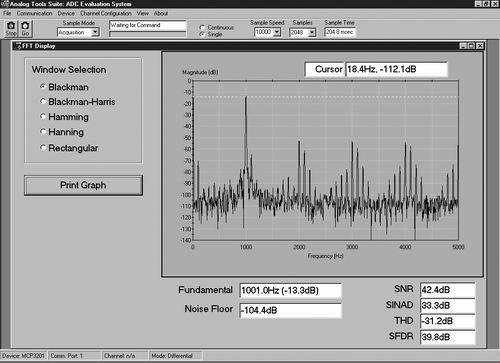Open the Communication menu
The image size is (500, 363).
pos(35,13)
